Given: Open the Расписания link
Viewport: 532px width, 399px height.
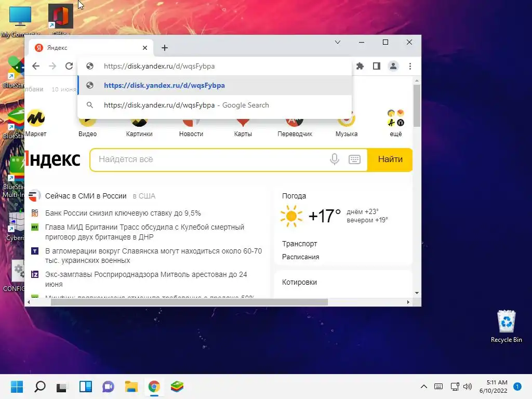Looking at the screenshot, I should pyautogui.click(x=301, y=257).
